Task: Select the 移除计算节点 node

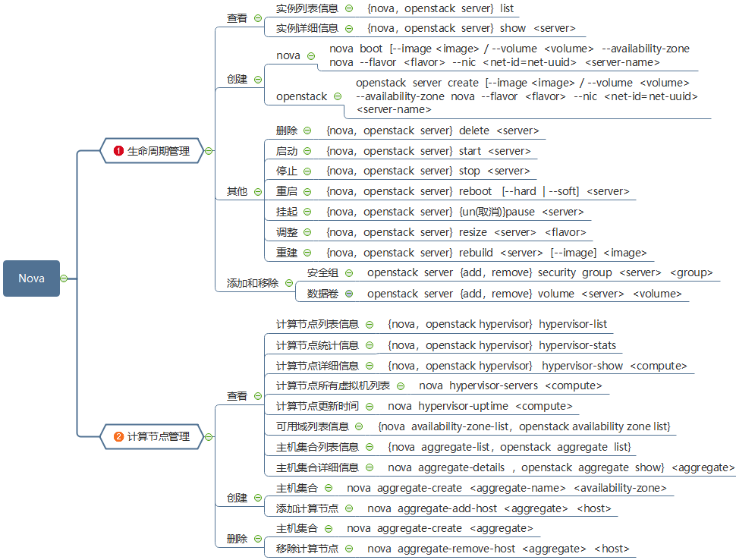Action: [307, 549]
